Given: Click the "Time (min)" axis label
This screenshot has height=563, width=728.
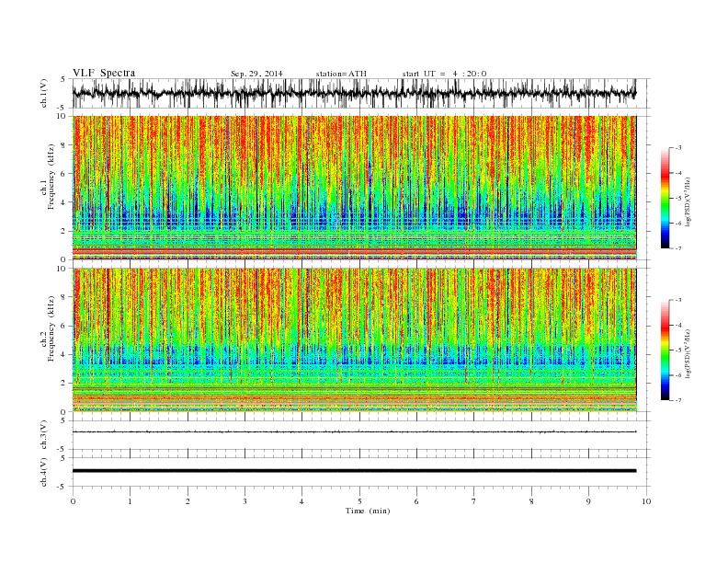Looking at the screenshot, I should tap(368, 511).
